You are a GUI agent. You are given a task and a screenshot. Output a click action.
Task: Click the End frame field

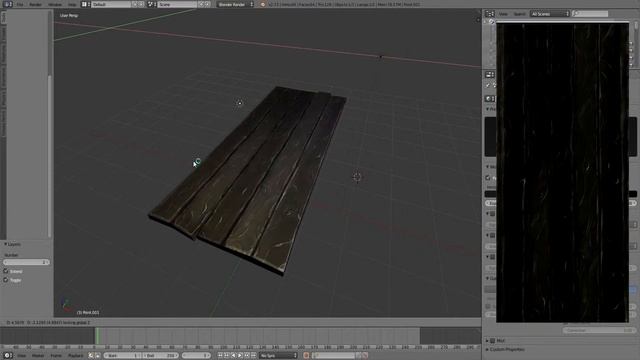tap(160, 356)
